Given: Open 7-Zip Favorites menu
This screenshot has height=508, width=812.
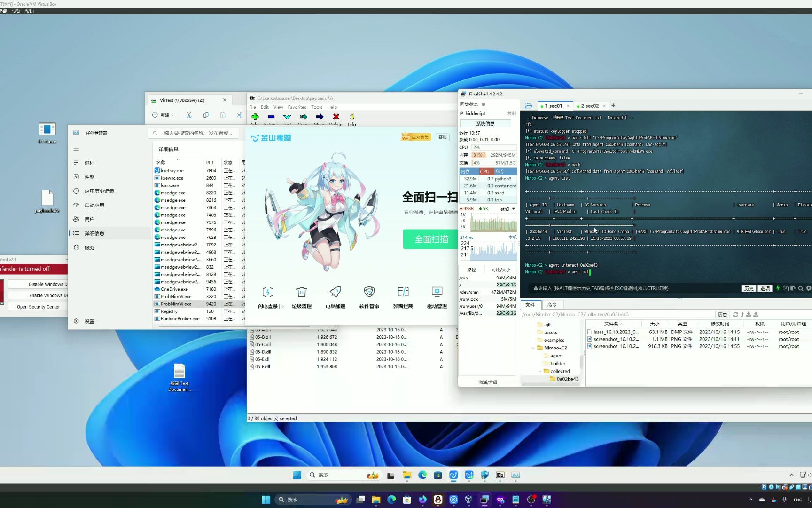Looking at the screenshot, I should (x=297, y=107).
